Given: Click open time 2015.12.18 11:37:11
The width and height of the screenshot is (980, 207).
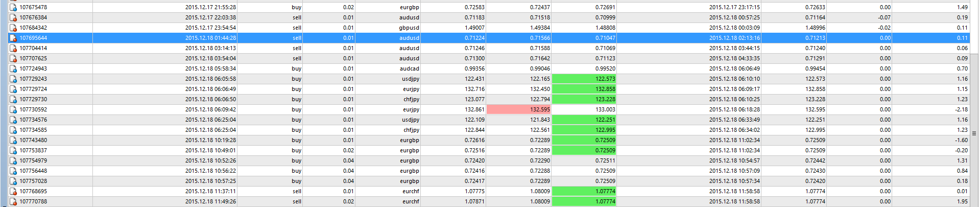Looking at the screenshot, I should point(210,191).
